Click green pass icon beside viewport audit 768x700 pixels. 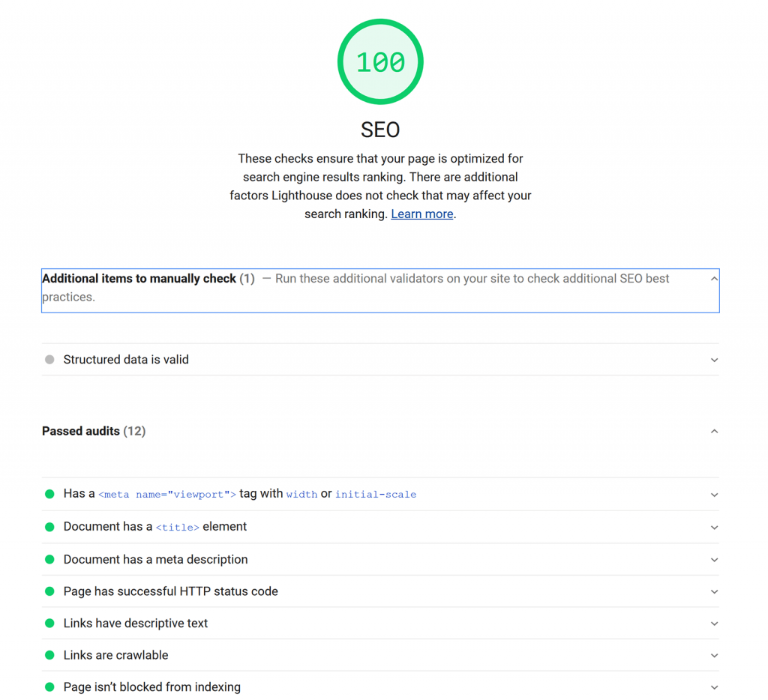(49, 494)
